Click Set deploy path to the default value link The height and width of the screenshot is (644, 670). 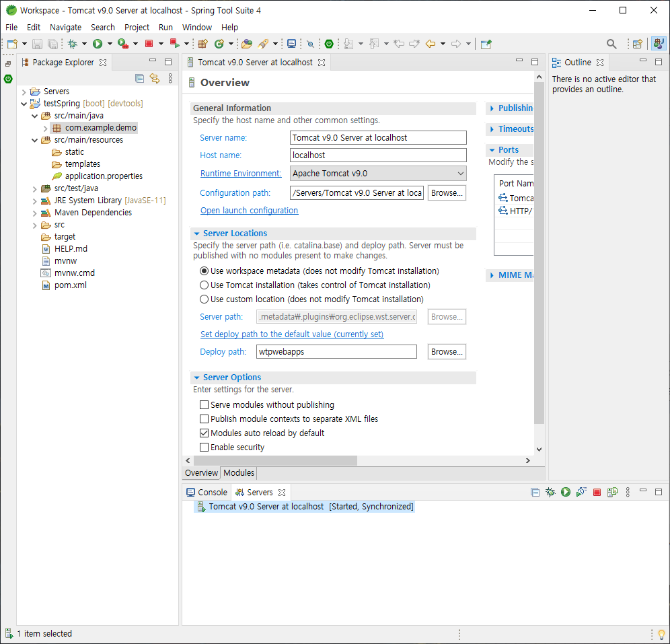[292, 334]
